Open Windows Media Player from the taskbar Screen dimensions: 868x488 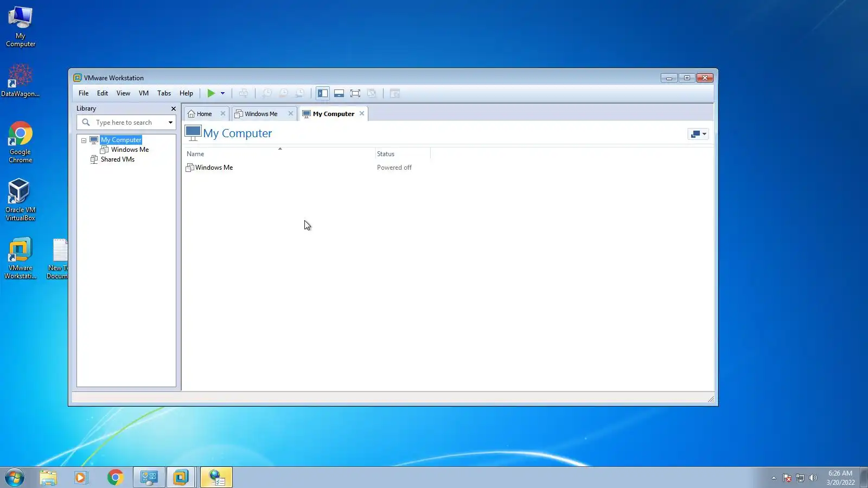[81, 478]
